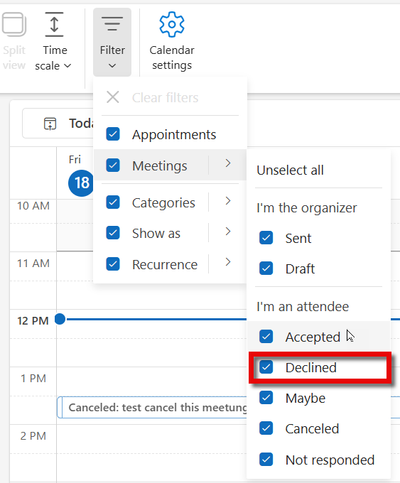Select Friday 18 date circle
Image resolution: width=400 pixels, height=483 pixels.
81,183
